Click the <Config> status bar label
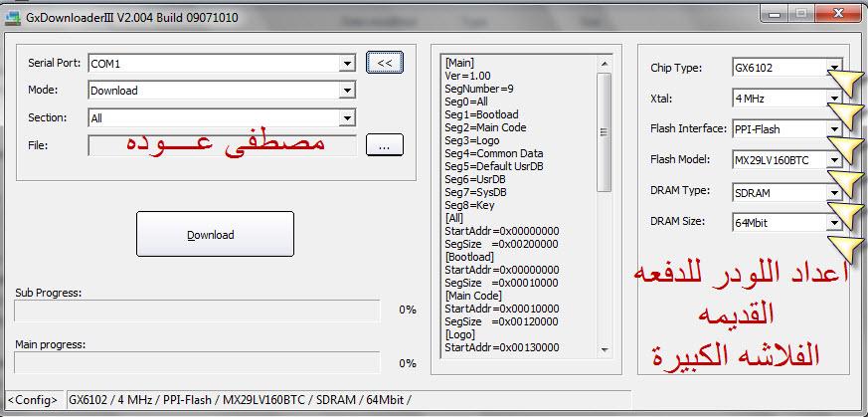 tap(33, 400)
